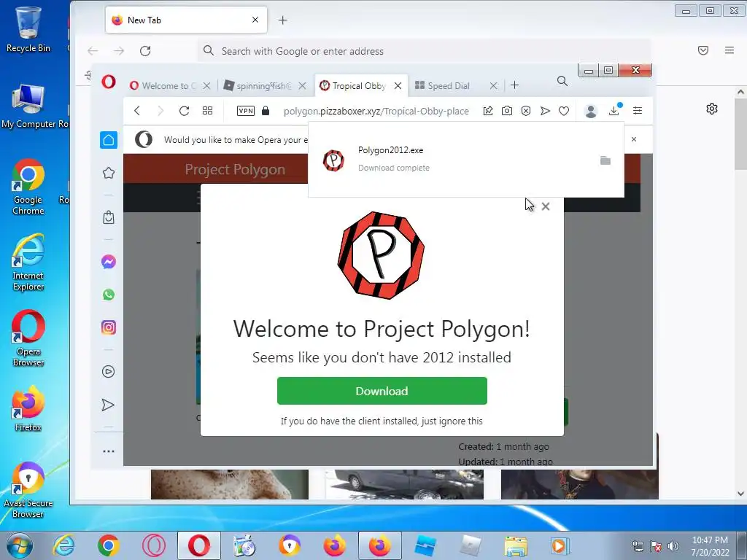
Task: Open WhatsApp in Opera sidebar
Action: click(109, 295)
